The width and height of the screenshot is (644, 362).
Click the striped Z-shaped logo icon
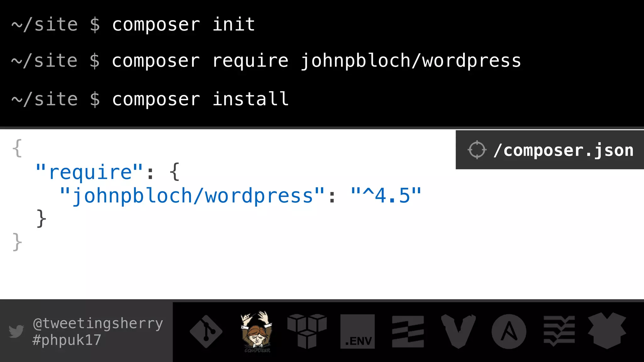point(408,332)
